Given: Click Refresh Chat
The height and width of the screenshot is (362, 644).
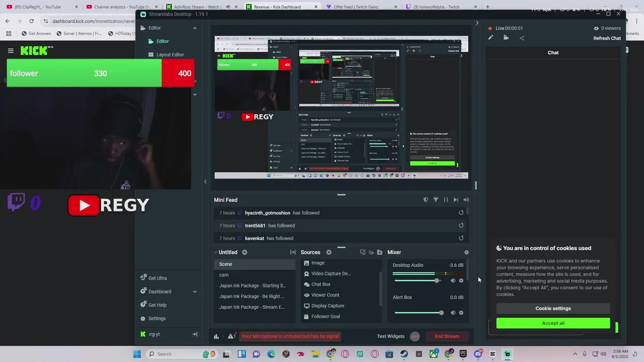Looking at the screenshot, I should click(x=607, y=38).
